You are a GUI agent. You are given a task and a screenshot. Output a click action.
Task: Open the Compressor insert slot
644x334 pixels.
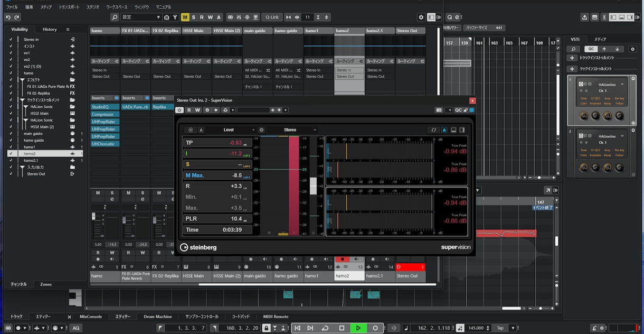click(x=105, y=114)
